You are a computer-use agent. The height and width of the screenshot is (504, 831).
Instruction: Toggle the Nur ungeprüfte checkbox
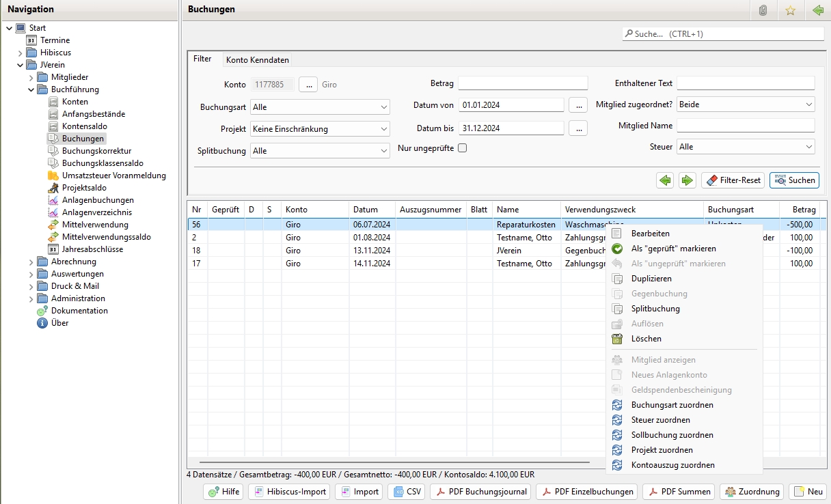coord(463,148)
